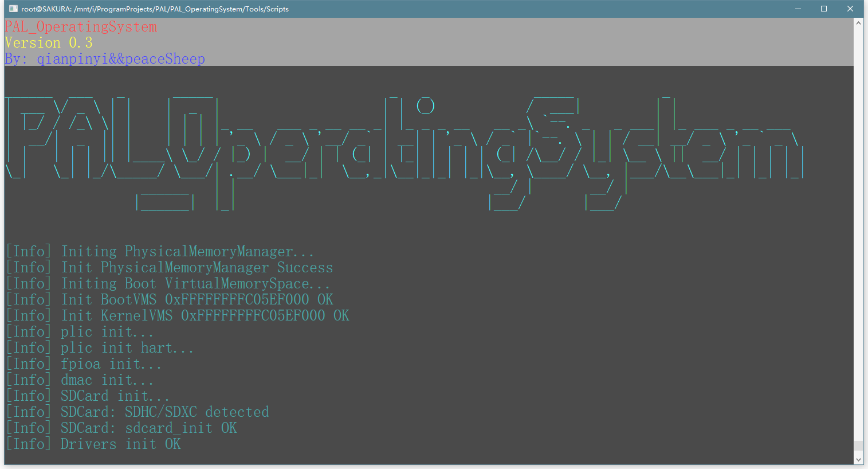Click the scrollbar up arrow
868x469 pixels.
(859, 23)
